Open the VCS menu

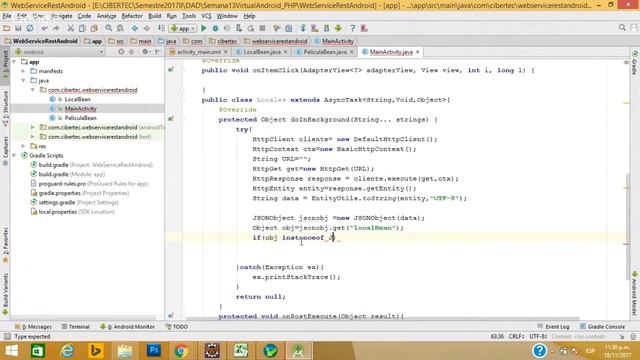[x=206, y=16]
